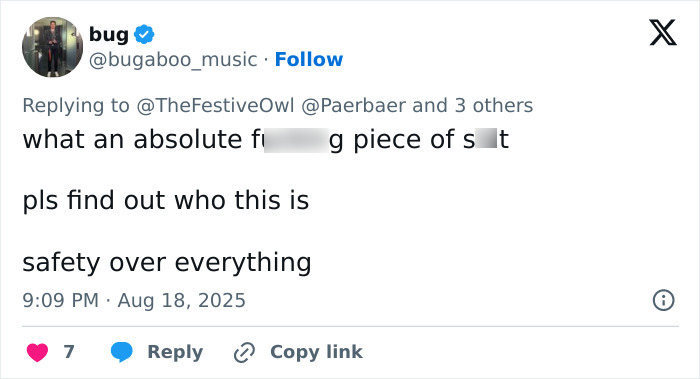The height and width of the screenshot is (379, 700).
Task: Open the info icon near the timestamp
Action: [x=663, y=300]
